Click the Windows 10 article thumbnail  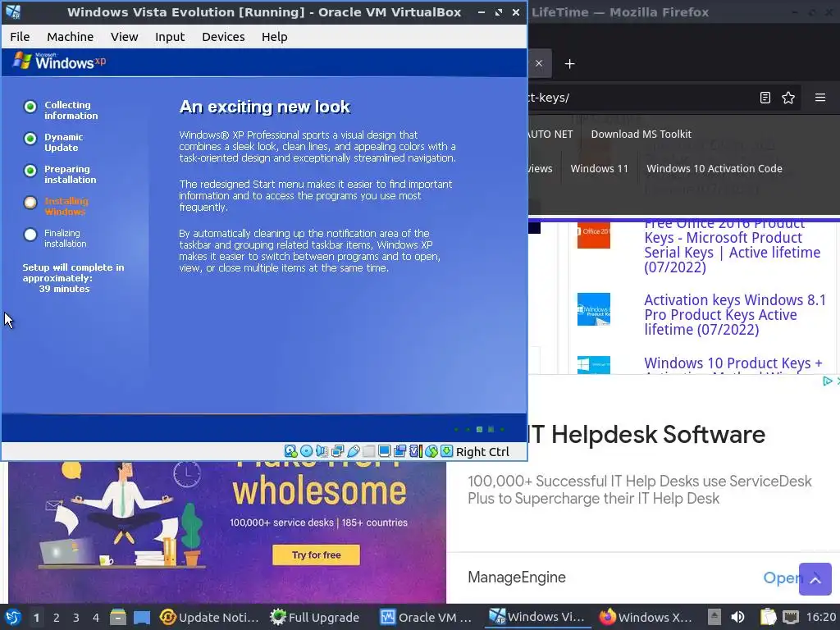(x=594, y=365)
